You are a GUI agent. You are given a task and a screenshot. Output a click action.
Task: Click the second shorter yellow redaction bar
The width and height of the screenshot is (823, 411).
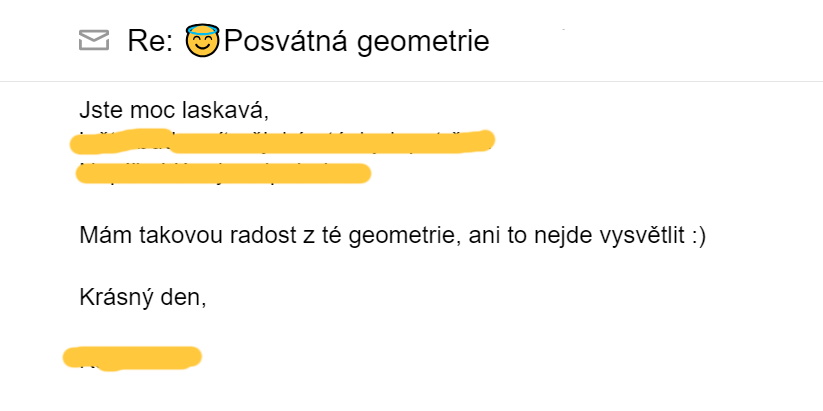click(223, 174)
